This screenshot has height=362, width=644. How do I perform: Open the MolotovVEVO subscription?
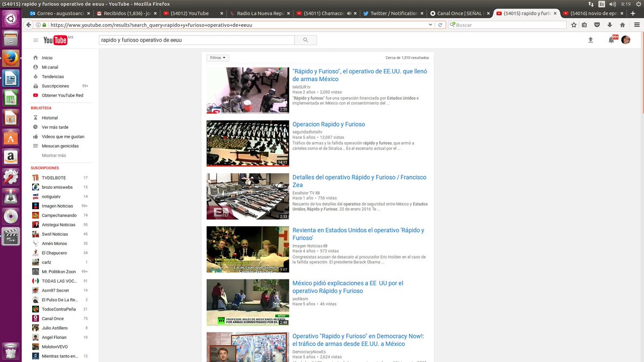pyautogui.click(x=55, y=347)
